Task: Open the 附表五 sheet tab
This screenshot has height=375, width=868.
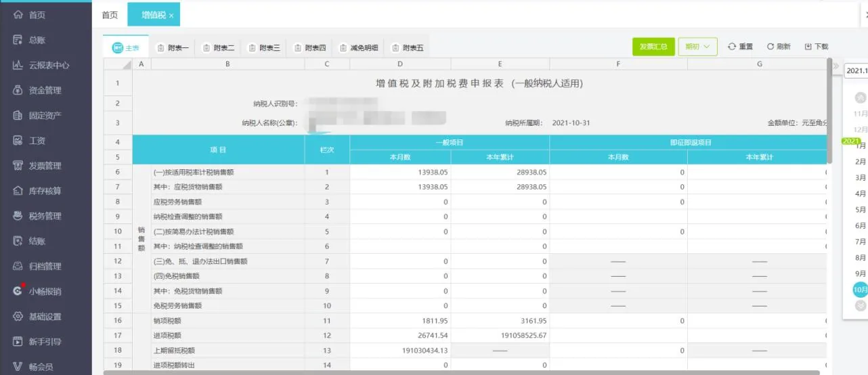Action: coord(408,47)
